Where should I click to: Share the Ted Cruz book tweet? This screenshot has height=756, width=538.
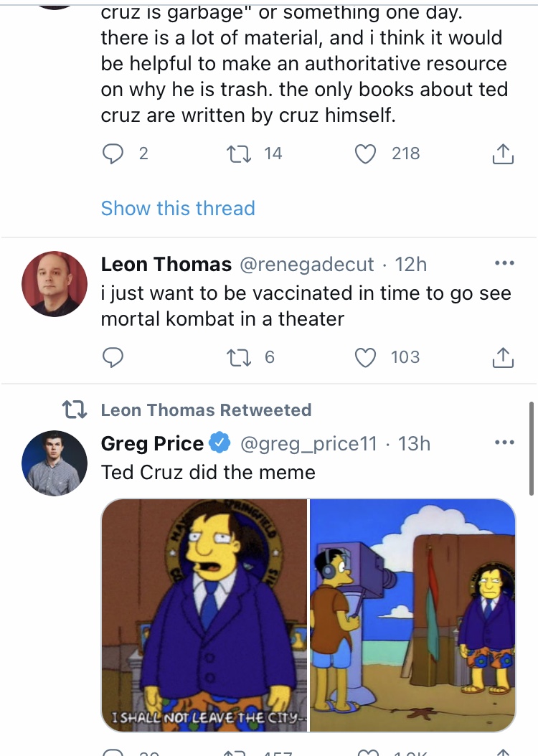pos(503,153)
